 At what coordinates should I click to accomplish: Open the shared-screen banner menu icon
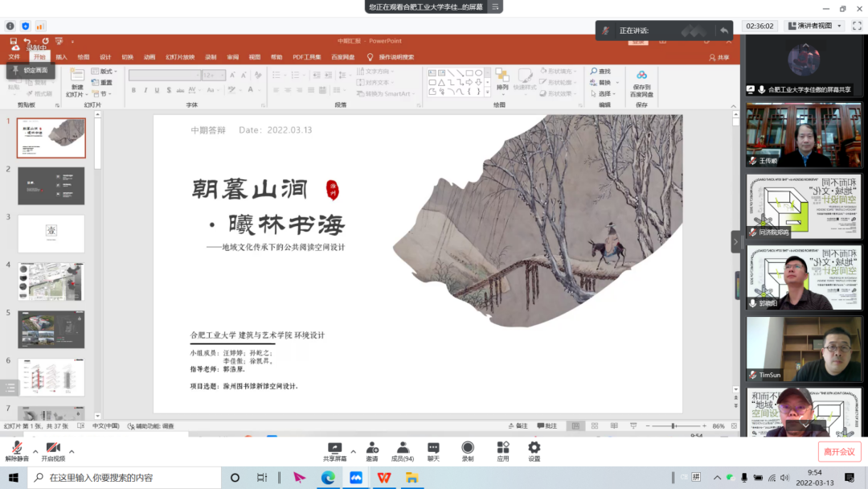495,7
